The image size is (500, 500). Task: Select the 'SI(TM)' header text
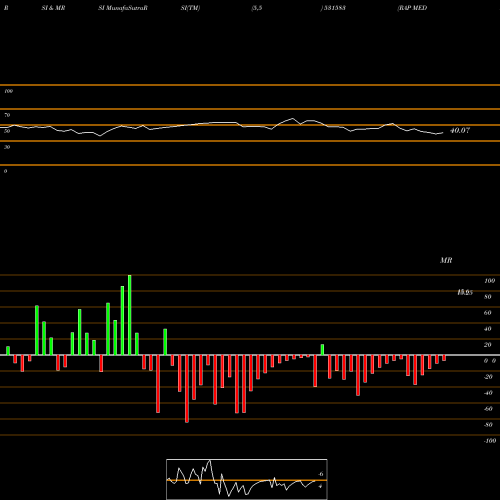pos(190,8)
